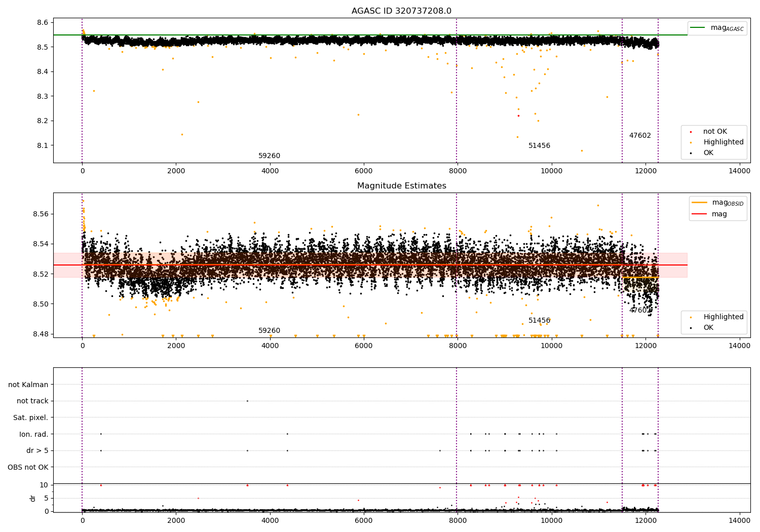760x532 pixels.
Task: Click the 'Magnitude Estimates' plot title
Action: click(x=401, y=186)
